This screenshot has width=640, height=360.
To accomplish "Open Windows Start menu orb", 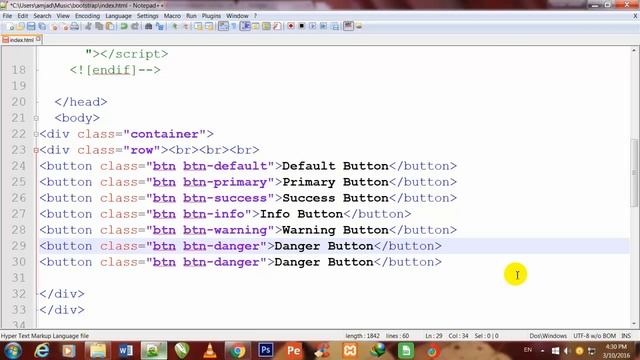I will coord(13,351).
